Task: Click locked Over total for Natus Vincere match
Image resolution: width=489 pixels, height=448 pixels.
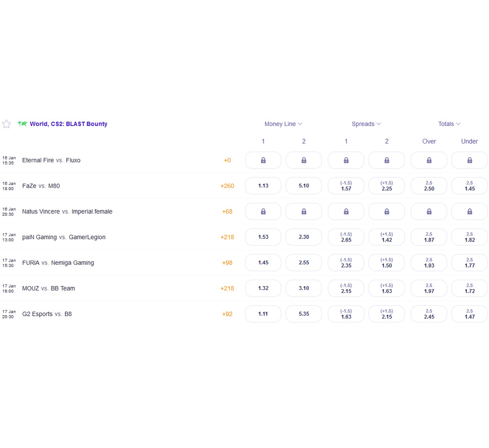Action: pos(429,211)
